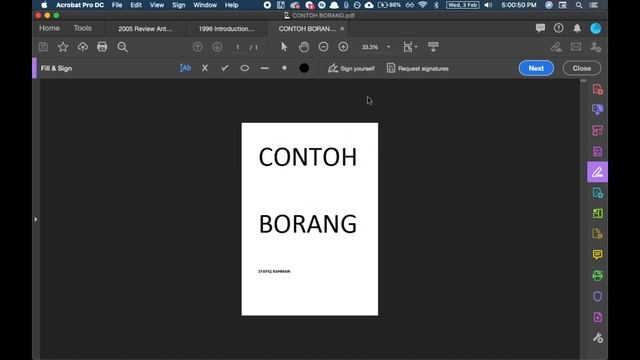
Task: Open More Tools wrench icon
Action: pyautogui.click(x=598, y=338)
